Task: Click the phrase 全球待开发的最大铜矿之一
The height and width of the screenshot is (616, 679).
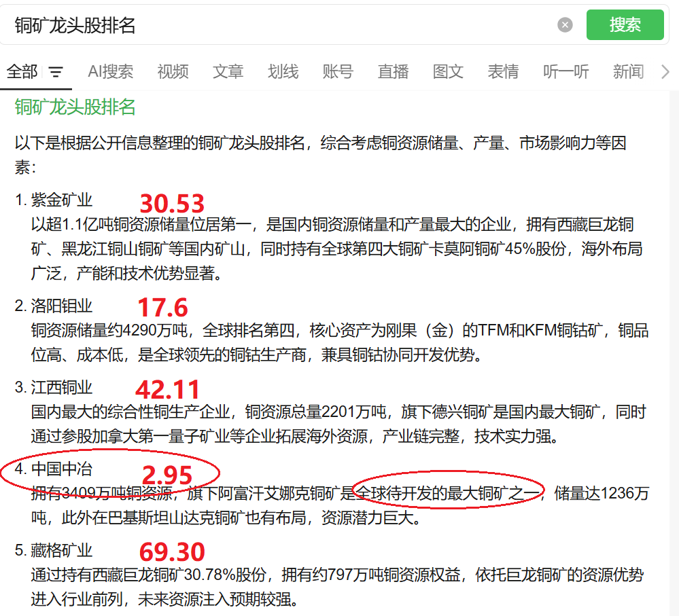Action: [x=448, y=493]
